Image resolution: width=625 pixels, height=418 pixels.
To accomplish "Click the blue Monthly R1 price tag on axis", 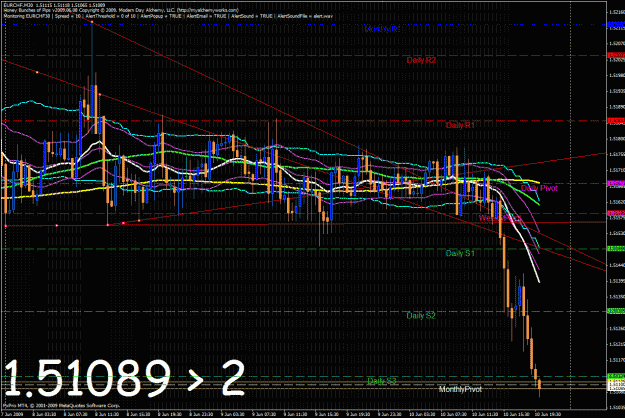I will click(x=616, y=25).
